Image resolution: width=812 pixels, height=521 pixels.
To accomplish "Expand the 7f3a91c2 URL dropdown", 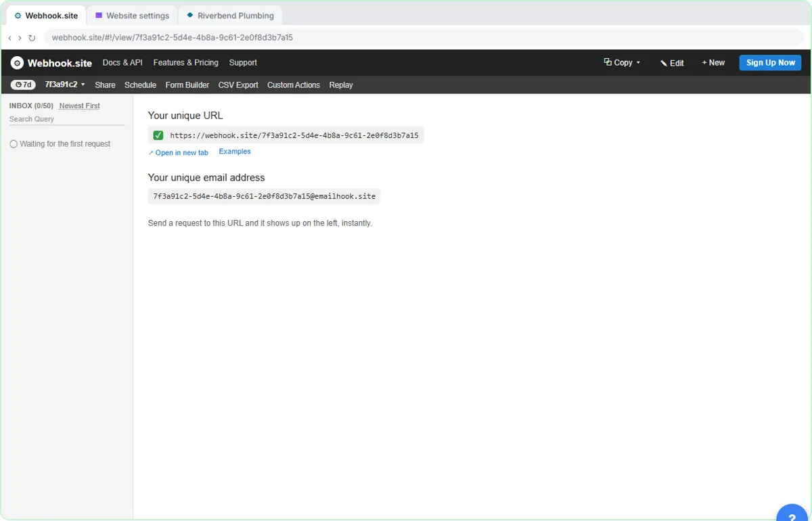I will pos(65,85).
